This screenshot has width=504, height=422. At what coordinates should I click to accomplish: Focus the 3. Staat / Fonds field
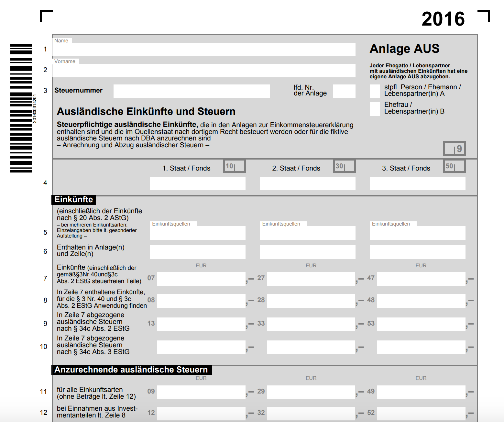tap(418, 183)
